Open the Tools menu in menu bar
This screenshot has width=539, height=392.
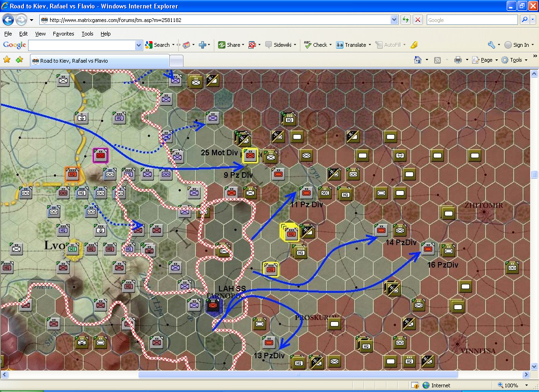87,34
